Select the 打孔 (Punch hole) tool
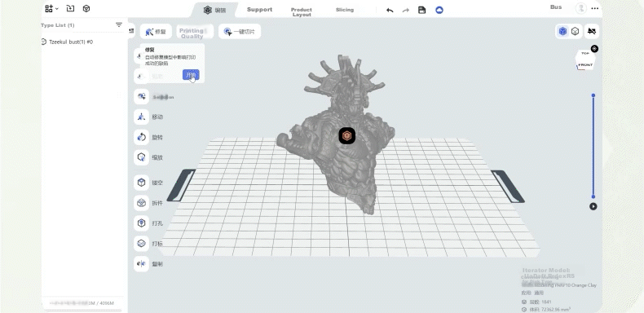The width and height of the screenshot is (644, 313). 141,223
